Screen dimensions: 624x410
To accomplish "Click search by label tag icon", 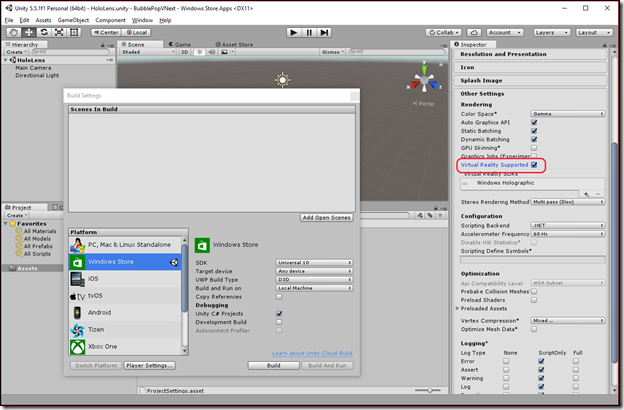I will 430,215.
